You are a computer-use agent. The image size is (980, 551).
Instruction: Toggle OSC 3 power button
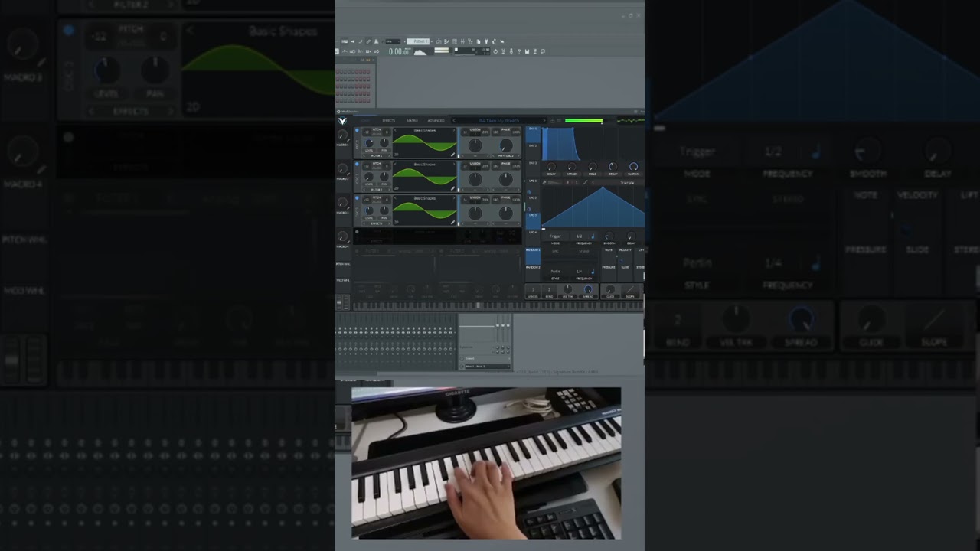click(357, 197)
